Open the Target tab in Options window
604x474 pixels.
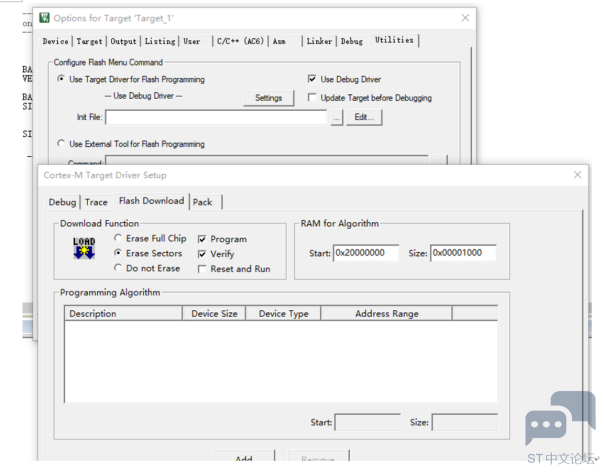tap(89, 41)
